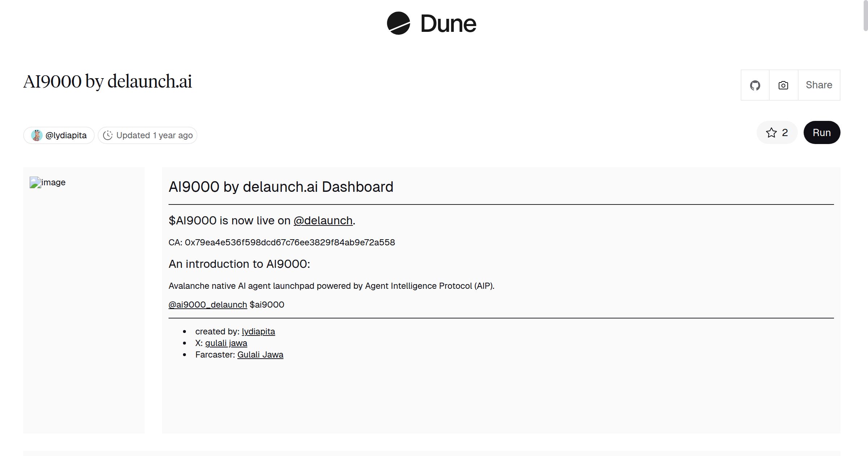
Task: Open the @delaunch link
Action: coord(323,220)
